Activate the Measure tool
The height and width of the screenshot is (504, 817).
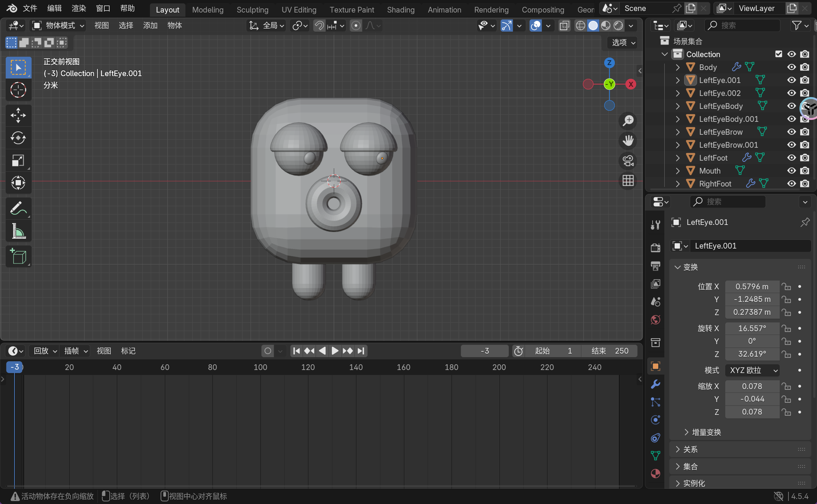pos(18,231)
